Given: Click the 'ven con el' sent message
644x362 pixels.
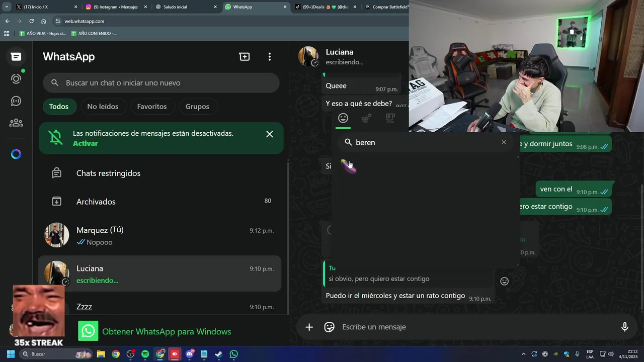Looking at the screenshot, I should tap(574, 190).
